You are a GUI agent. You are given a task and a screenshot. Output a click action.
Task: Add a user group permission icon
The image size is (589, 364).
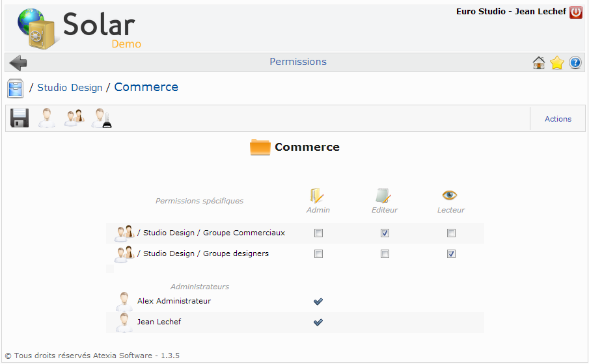pyautogui.click(x=74, y=118)
